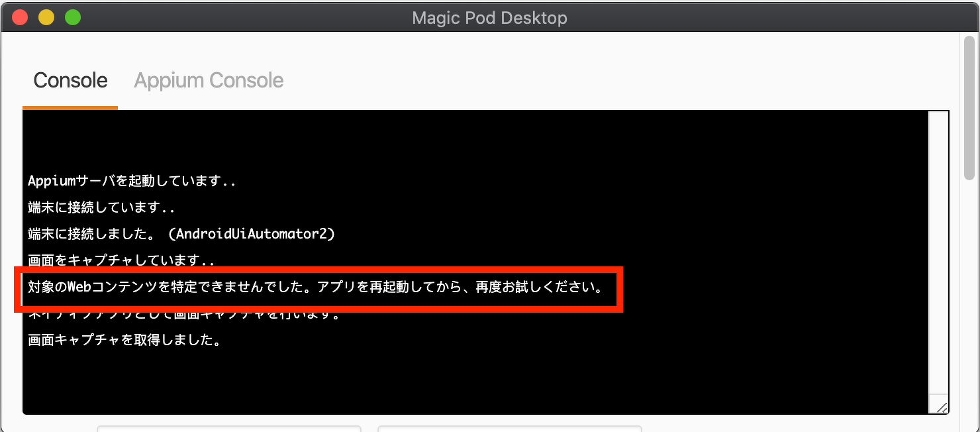The width and height of the screenshot is (980, 432).
Task: Click the Magic Pod Desktop title bar
Action: 489,17
